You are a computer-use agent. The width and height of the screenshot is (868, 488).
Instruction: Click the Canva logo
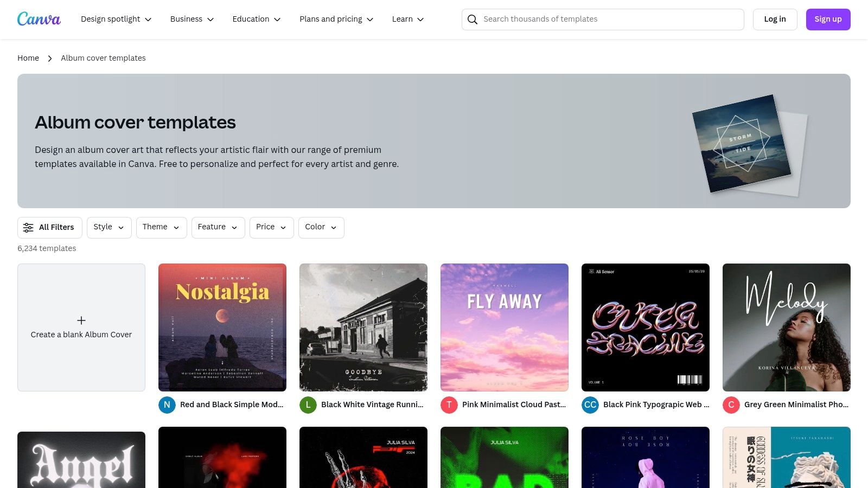(x=39, y=19)
